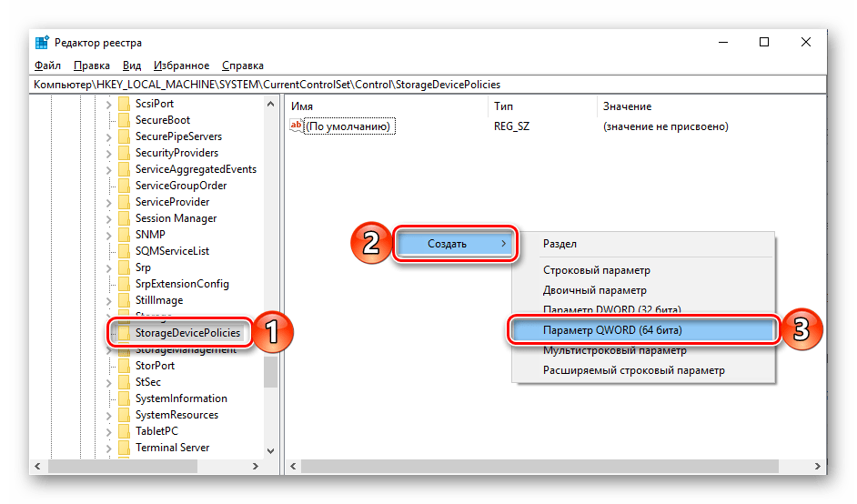Viewport: 857px width, 504px height.
Task: Click the Terminal Server folder icon
Action: coord(125,448)
